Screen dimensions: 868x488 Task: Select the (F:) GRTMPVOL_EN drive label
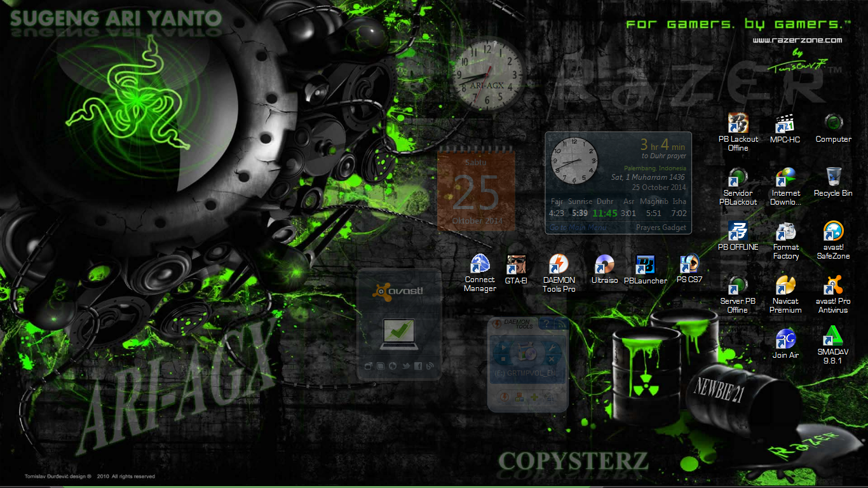[x=526, y=373]
